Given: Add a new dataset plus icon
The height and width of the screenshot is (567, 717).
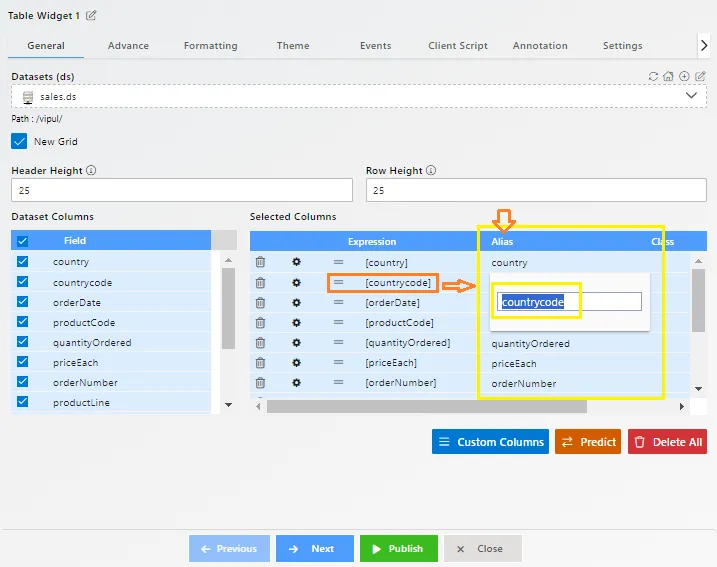Looking at the screenshot, I should pos(684,76).
